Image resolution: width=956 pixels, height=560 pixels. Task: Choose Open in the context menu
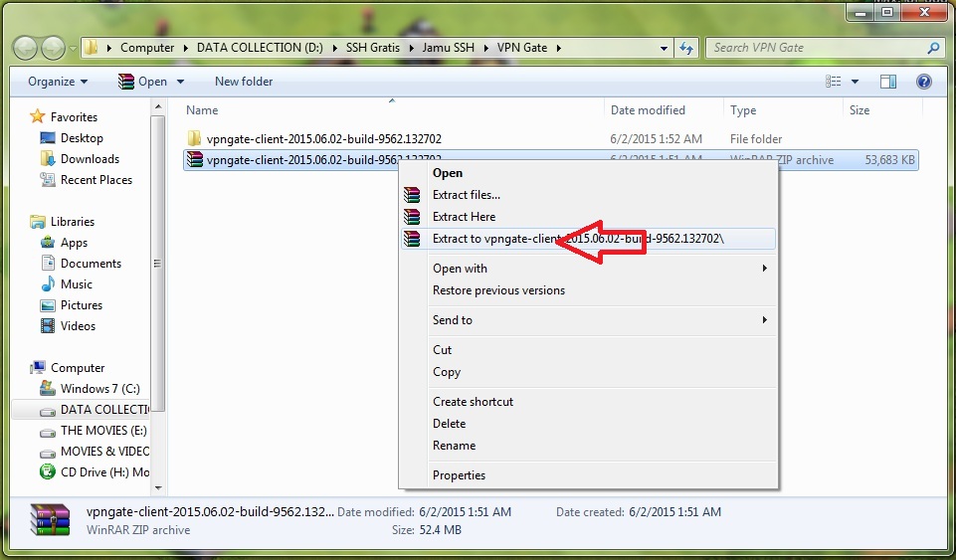coord(588,173)
